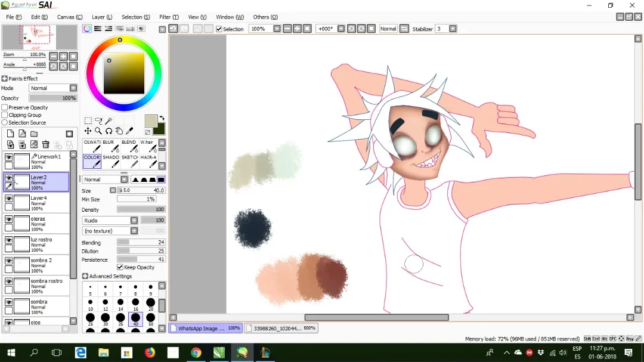The height and width of the screenshot is (362, 644).
Task: Delete layer with trash can icon
Action: [x=45, y=144]
